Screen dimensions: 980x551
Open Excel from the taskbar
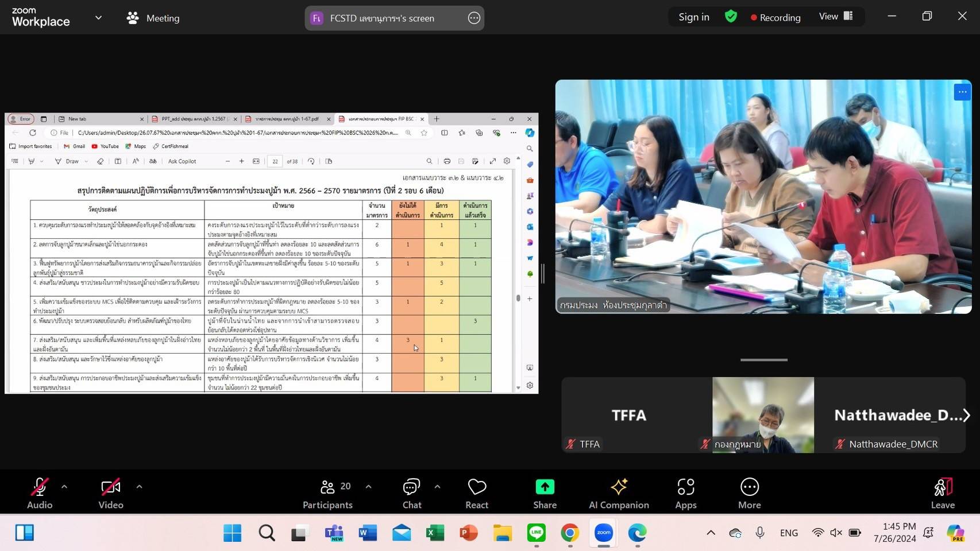tap(435, 533)
